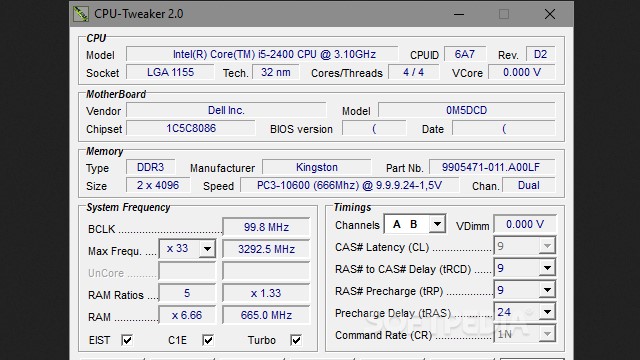This screenshot has height=360, width=640.
Task: Click the VCore value 0.000 V
Action: pyautogui.click(x=522, y=72)
